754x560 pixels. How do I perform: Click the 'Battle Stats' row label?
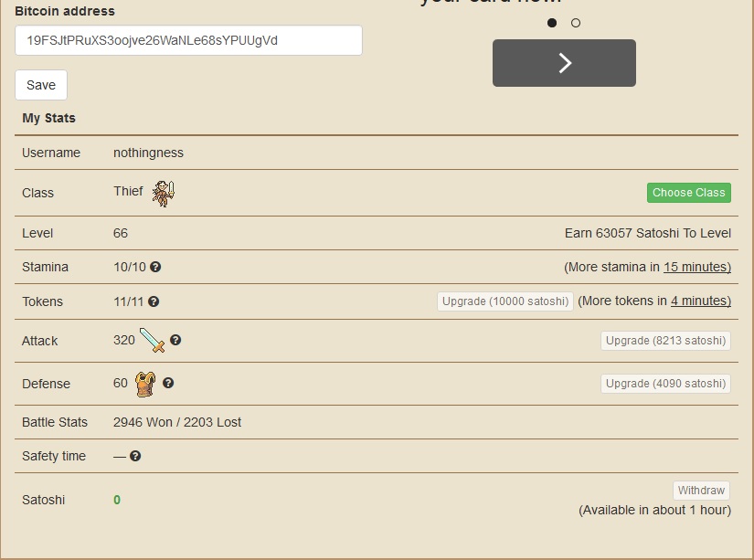pyautogui.click(x=55, y=422)
